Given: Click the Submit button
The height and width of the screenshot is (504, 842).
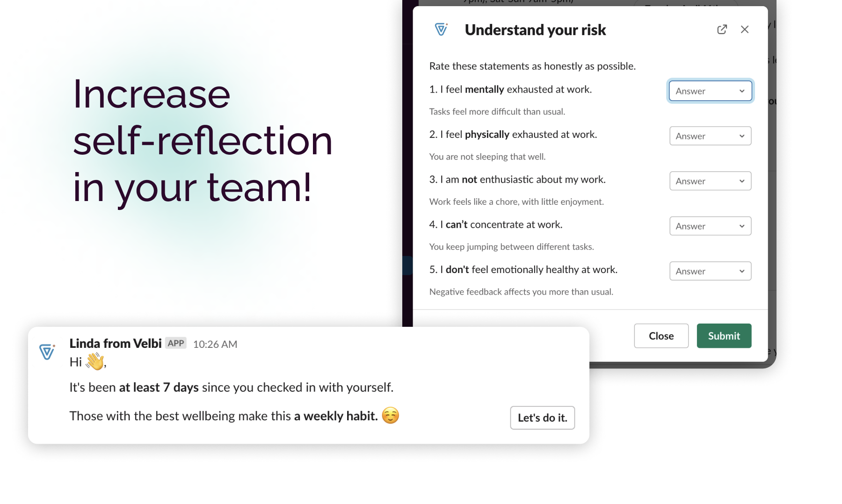Looking at the screenshot, I should [x=724, y=336].
